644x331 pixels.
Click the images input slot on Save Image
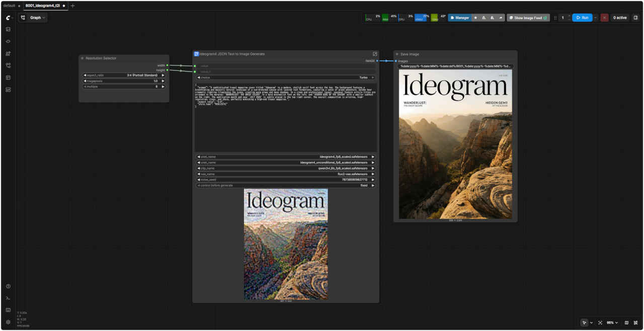(x=396, y=61)
